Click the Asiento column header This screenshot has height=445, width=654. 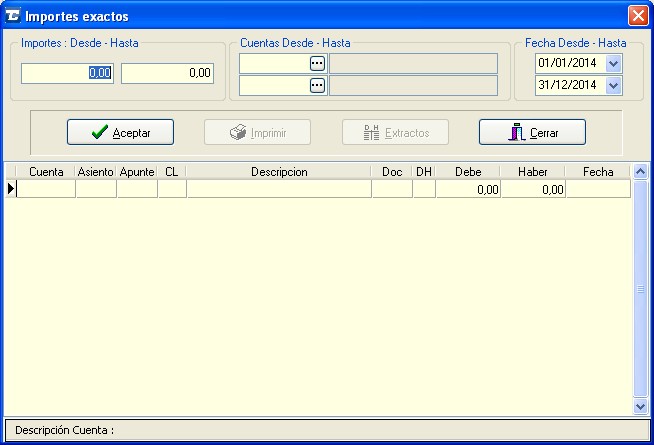click(x=96, y=172)
